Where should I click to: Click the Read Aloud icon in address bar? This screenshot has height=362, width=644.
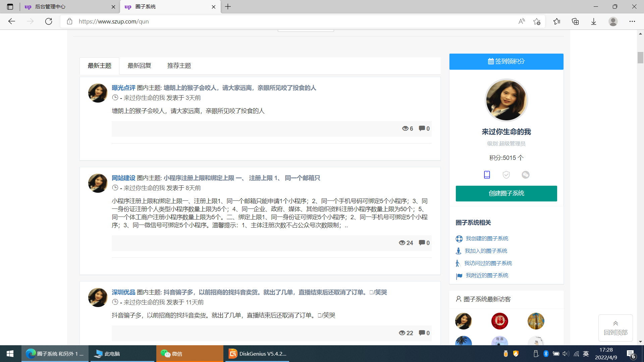tap(521, 21)
